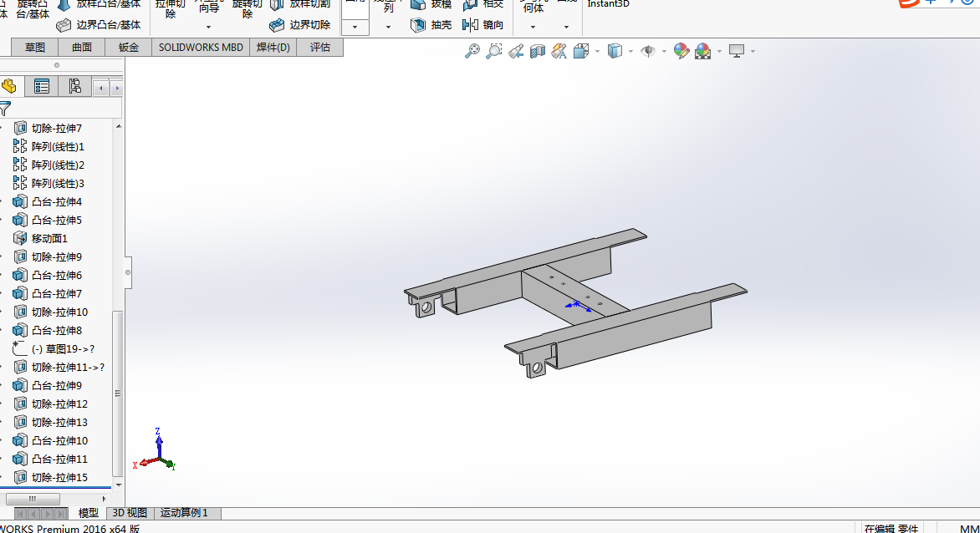
Task: Click the Apply Scene icon
Action: coord(703,51)
